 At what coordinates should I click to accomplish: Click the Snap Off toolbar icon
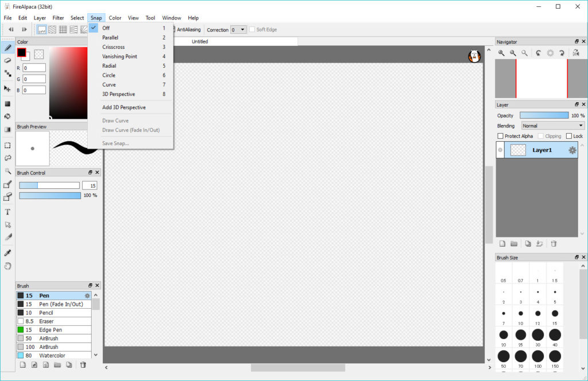coord(41,30)
